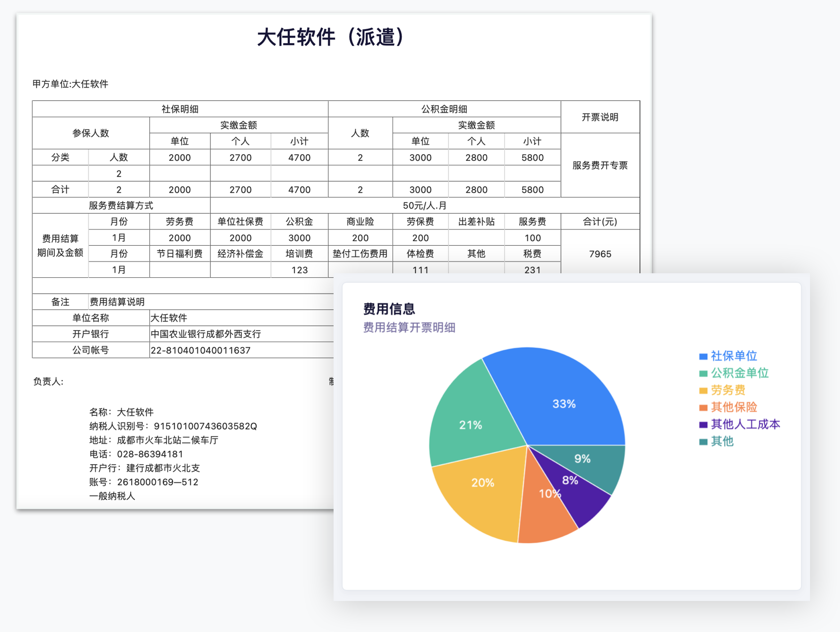Click the 负责人: label
Image resolution: width=840 pixels, height=632 pixels.
tap(48, 382)
